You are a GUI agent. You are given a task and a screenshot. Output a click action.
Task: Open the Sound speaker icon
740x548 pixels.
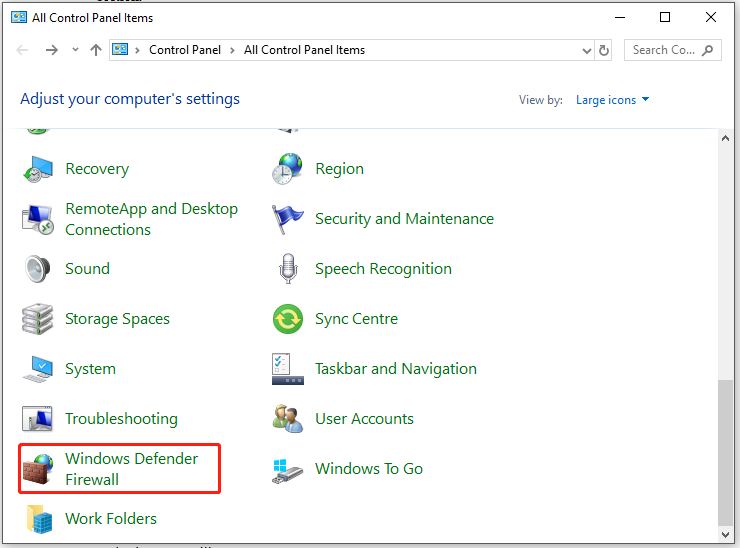click(x=38, y=269)
